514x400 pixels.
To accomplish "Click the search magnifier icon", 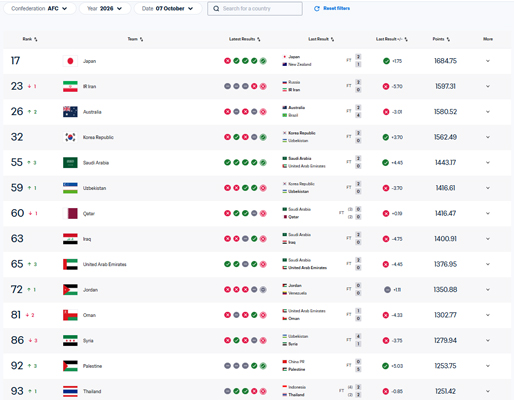I will (216, 9).
